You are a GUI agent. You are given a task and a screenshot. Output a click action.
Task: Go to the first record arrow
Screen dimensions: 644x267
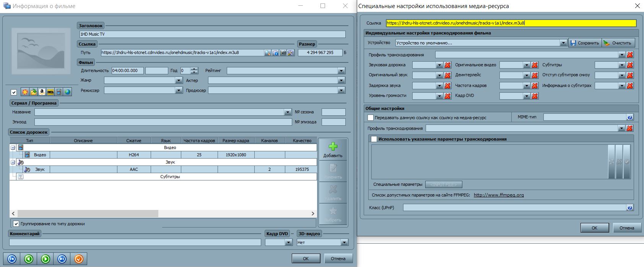(12, 259)
